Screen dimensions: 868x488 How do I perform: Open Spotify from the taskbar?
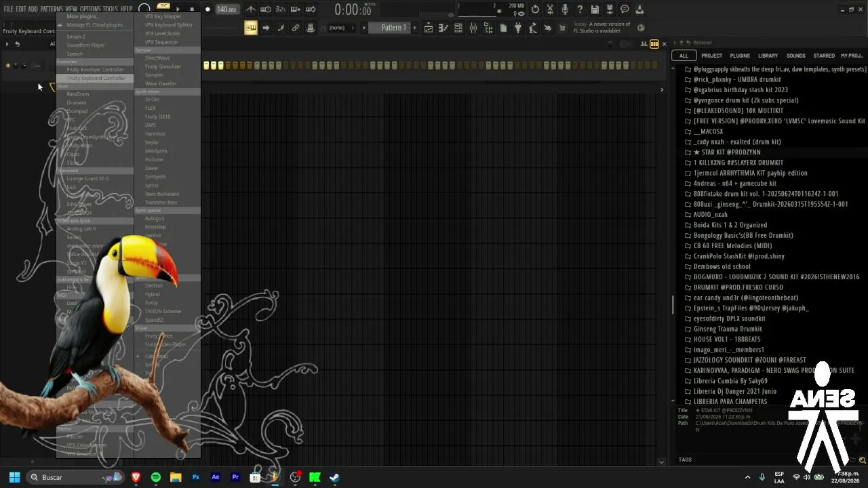[156, 477]
